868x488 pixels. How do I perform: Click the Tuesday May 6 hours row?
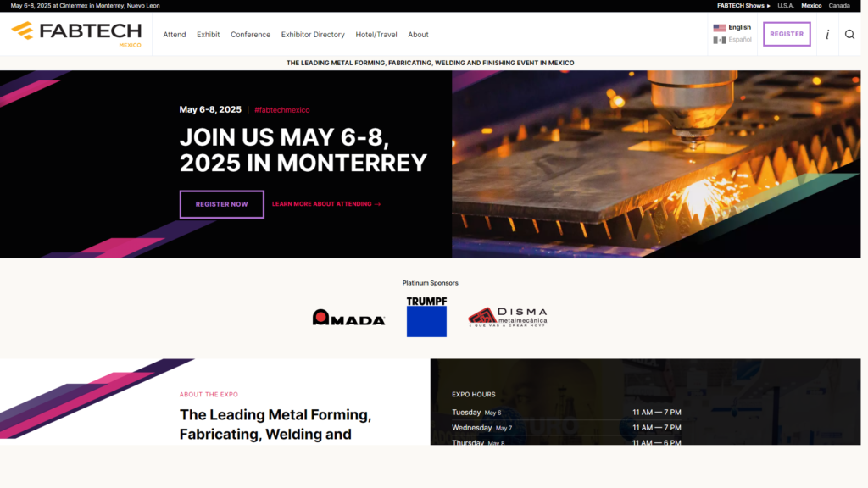click(x=566, y=413)
